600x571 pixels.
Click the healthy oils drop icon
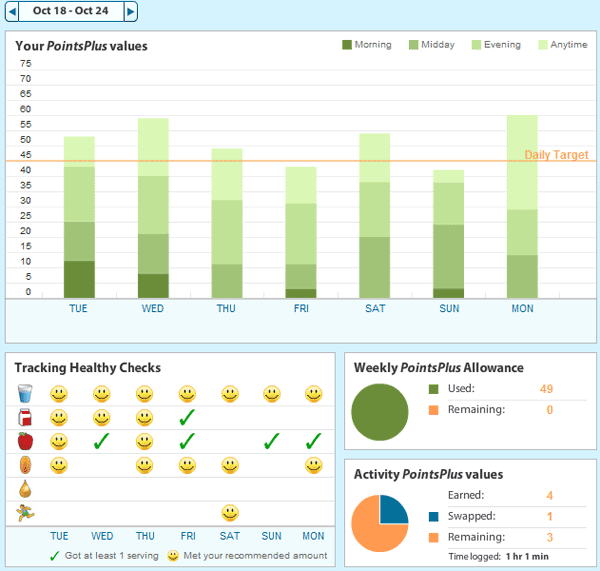[25, 489]
